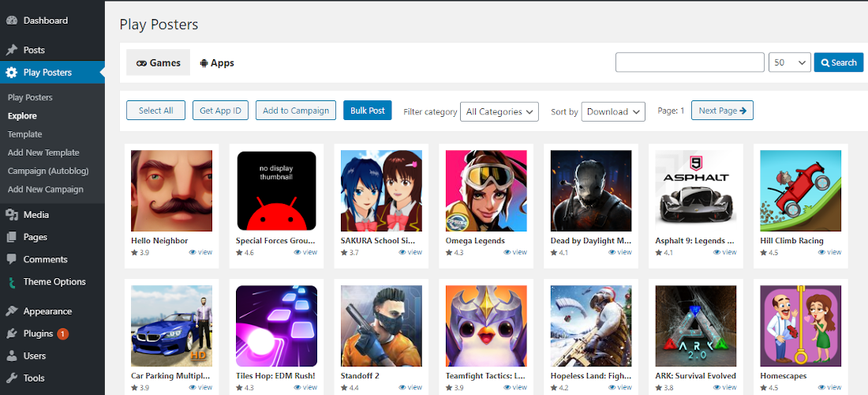Go to the Next Page
868x395 pixels.
click(x=722, y=111)
